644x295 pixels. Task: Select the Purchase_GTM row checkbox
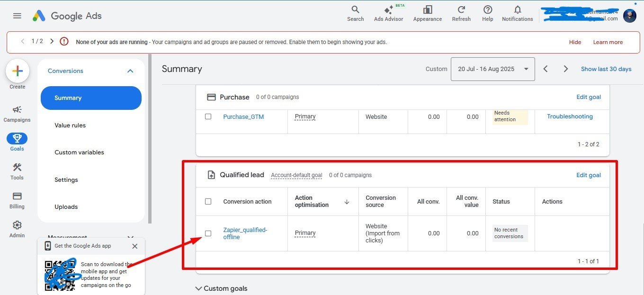click(208, 116)
